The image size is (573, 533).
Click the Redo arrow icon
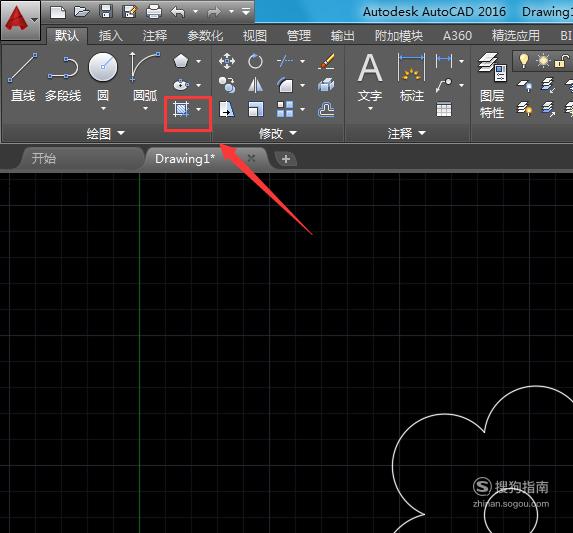coord(214,12)
